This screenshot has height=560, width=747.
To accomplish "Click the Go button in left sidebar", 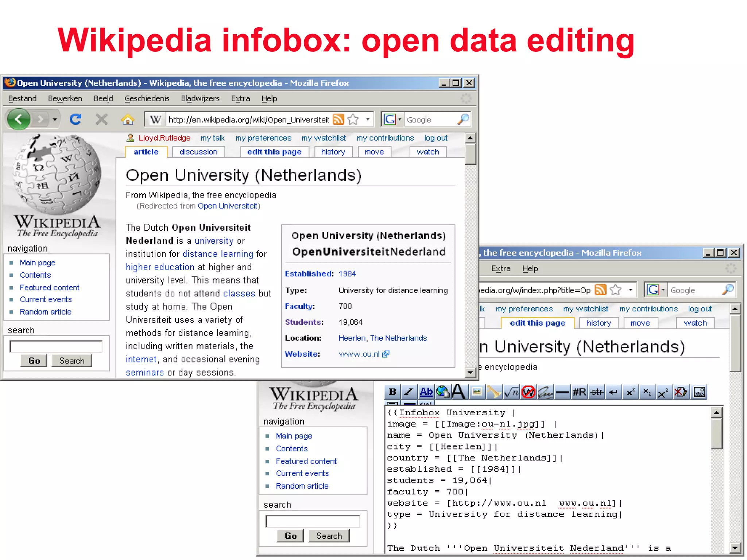I will (34, 361).
